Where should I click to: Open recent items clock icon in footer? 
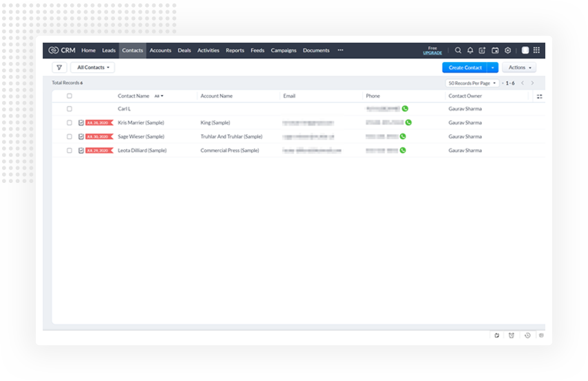coord(527,336)
